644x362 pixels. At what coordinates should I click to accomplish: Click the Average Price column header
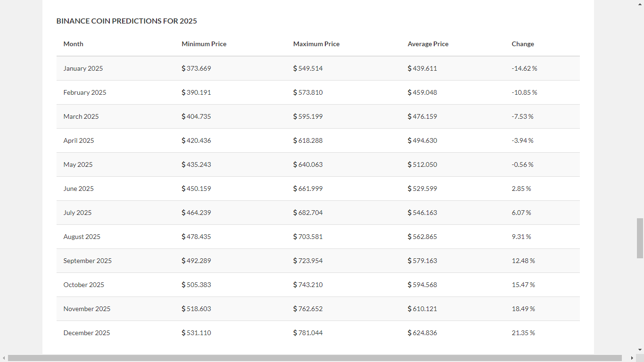pyautogui.click(x=428, y=44)
